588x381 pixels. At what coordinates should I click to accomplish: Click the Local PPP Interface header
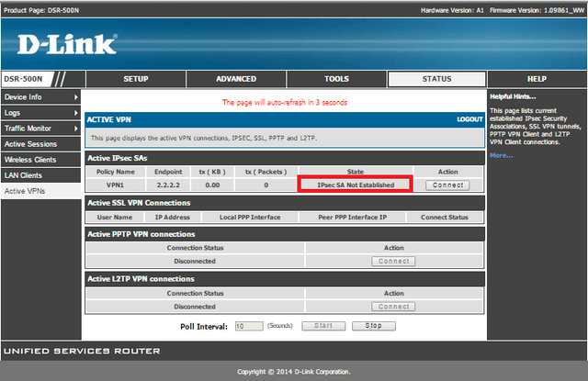[x=250, y=218]
